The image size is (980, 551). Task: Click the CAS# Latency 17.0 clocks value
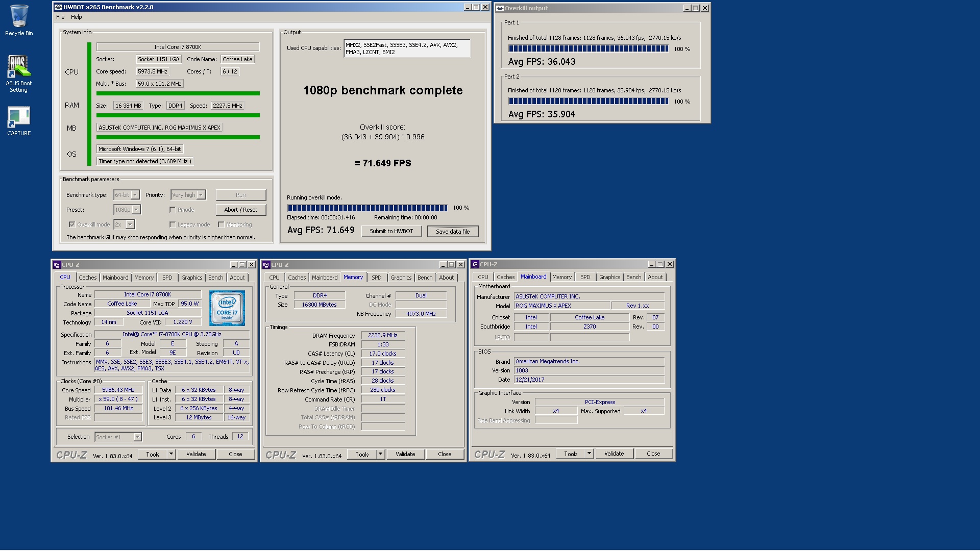[383, 354]
